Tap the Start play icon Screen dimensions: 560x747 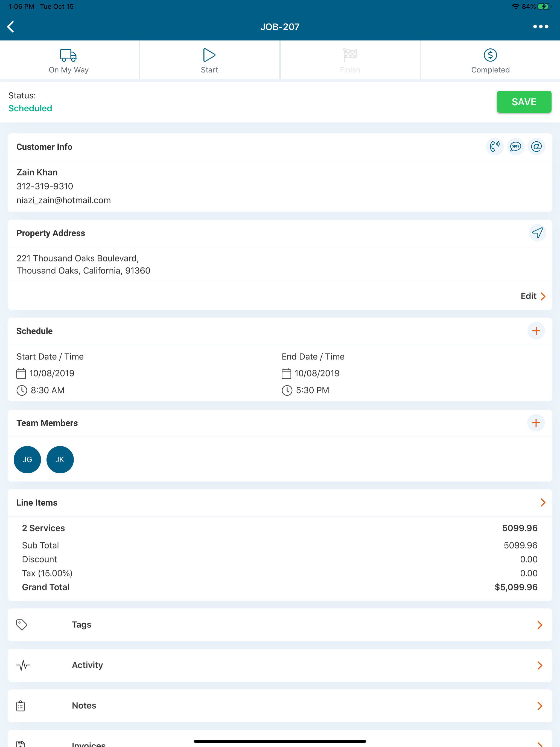[209, 55]
